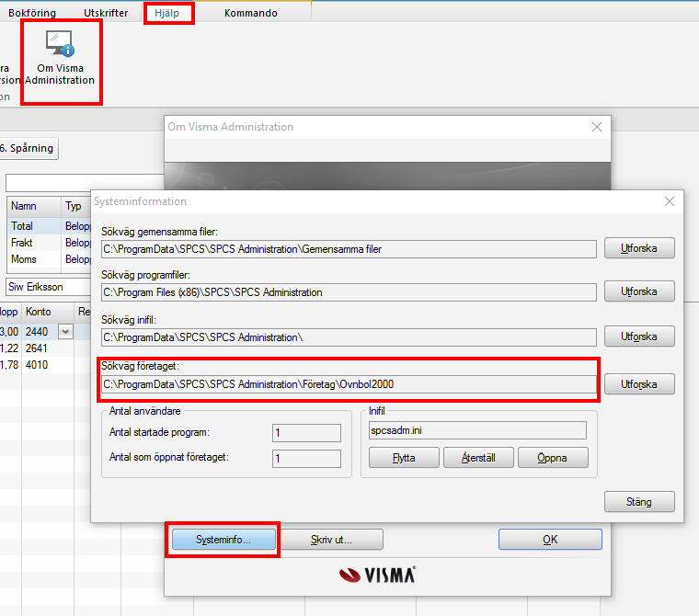Select the Konto cell 4010
699x616 pixels.
(48, 365)
